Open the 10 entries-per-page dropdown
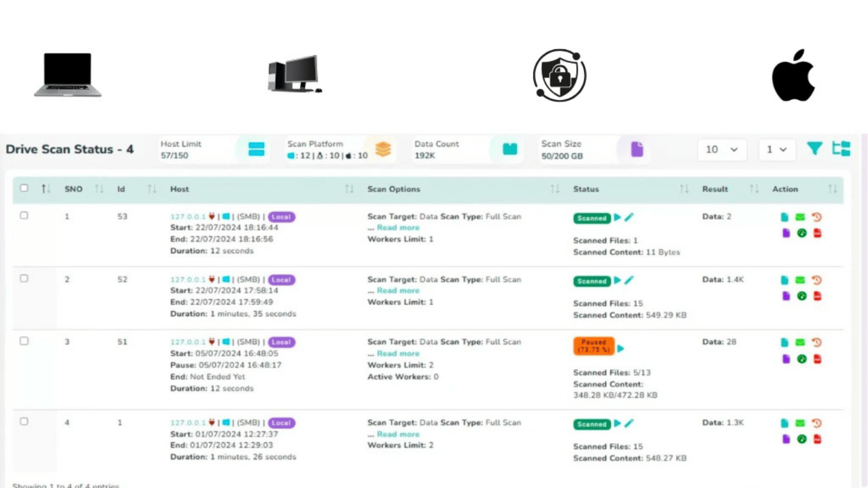This screenshot has width=868, height=488. click(722, 149)
